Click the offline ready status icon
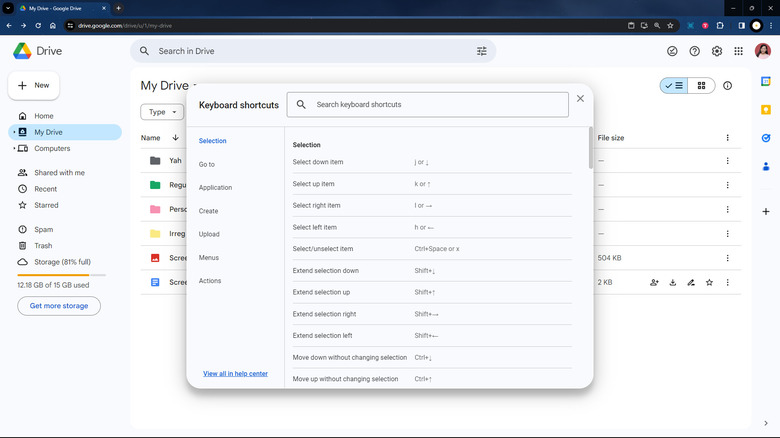 pyautogui.click(x=672, y=51)
